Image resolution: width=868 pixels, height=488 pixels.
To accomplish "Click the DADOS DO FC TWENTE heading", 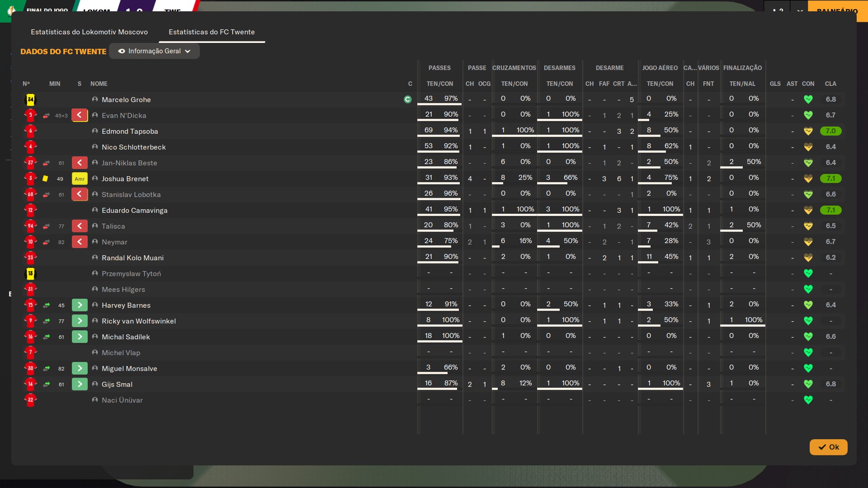I will point(63,52).
